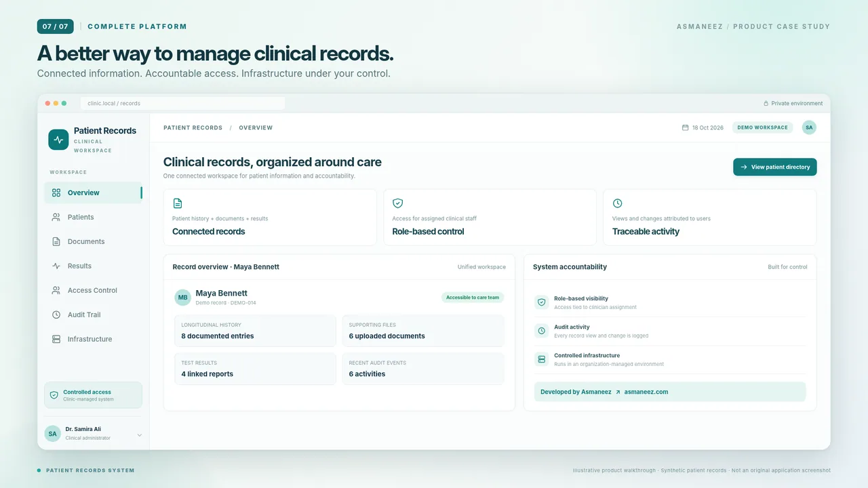Click the clinic.local / records address bar

183,103
